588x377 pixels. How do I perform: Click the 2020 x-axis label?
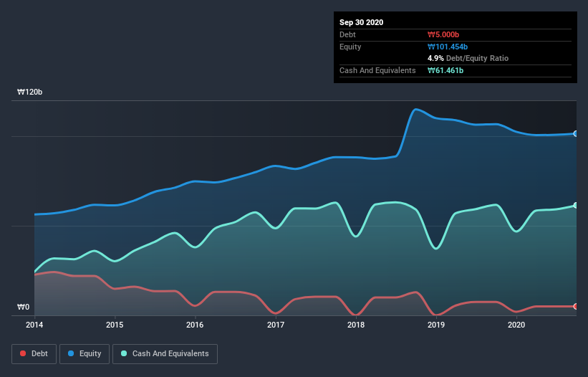click(516, 325)
